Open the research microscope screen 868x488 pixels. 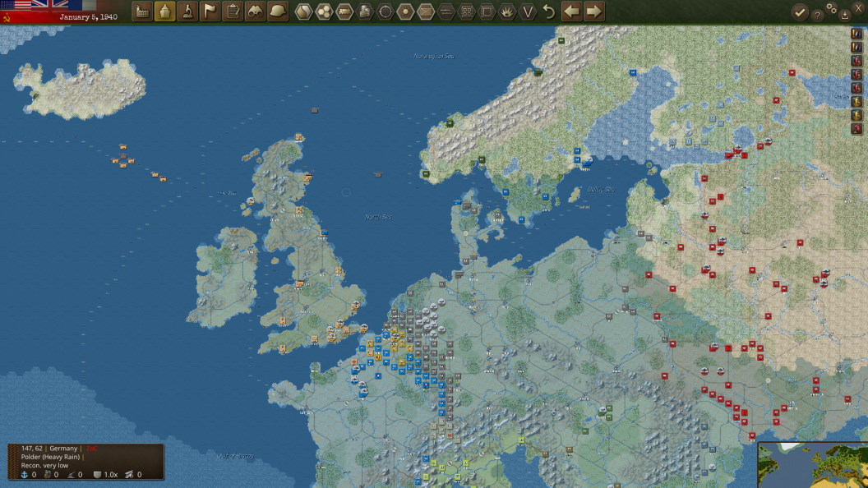pyautogui.click(x=187, y=11)
